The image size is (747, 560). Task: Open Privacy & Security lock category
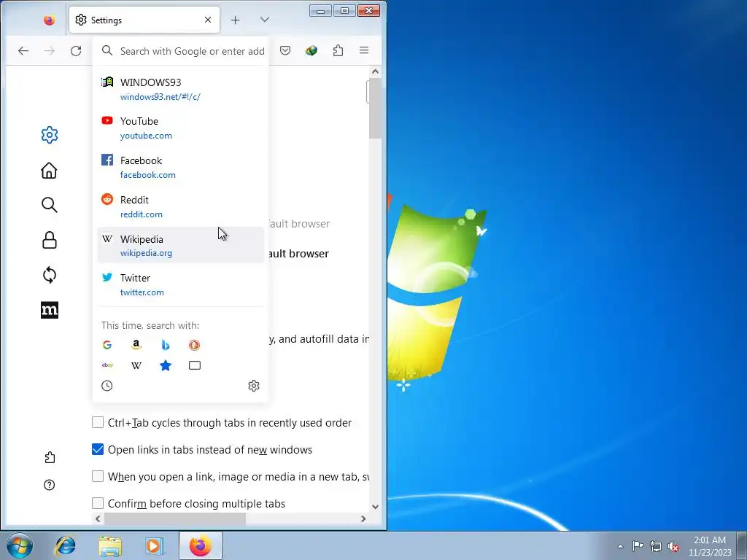pyautogui.click(x=50, y=241)
